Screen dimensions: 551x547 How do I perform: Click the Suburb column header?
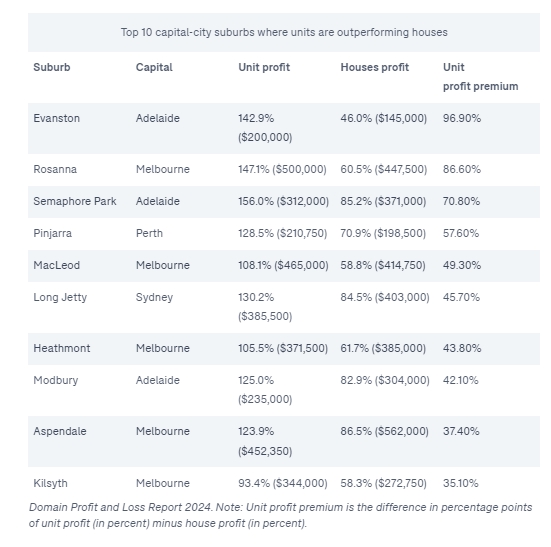52,67
